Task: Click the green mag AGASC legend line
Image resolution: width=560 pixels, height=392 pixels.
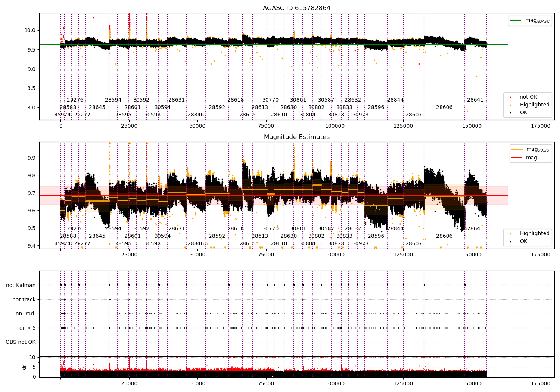Action: [x=516, y=21]
